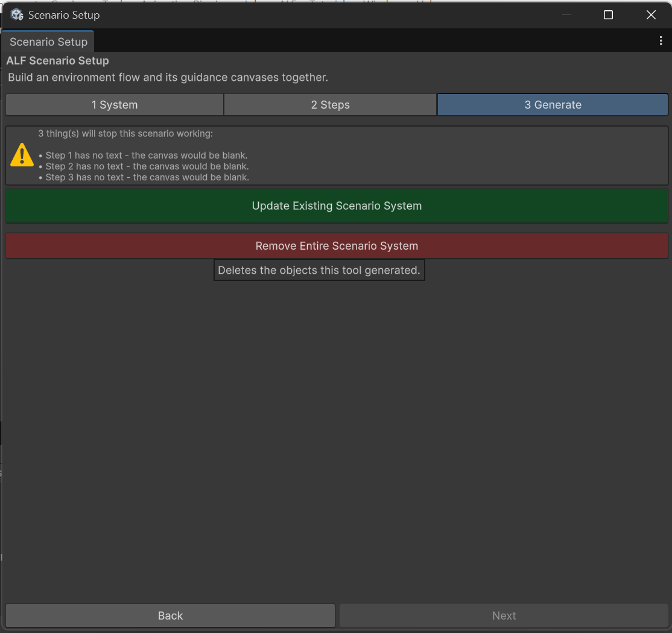This screenshot has height=633, width=672.
Task: Click the disabled Next button
Action: click(x=504, y=616)
